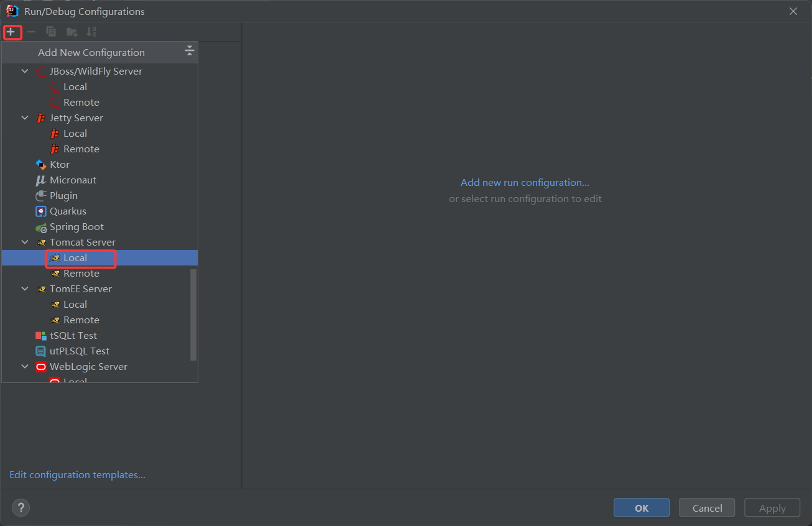Click the Spring Boot icon
Viewport: 812px width, 526px height.
tap(41, 227)
